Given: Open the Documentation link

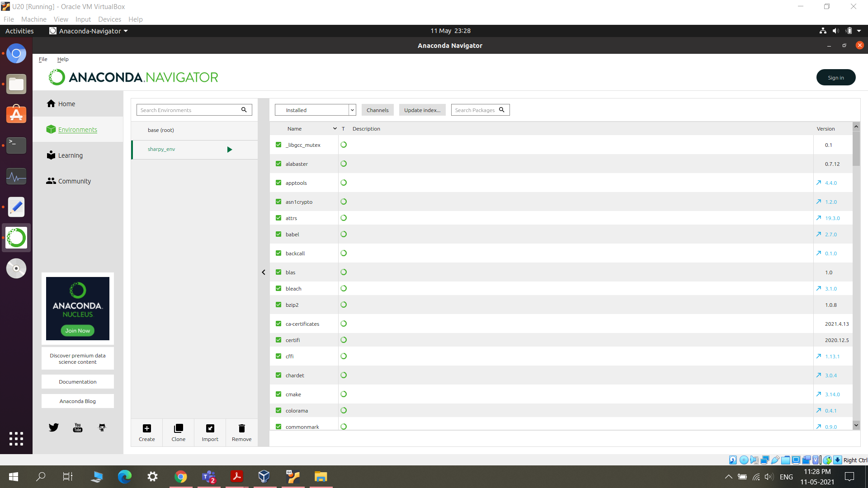Looking at the screenshot, I should tap(78, 382).
